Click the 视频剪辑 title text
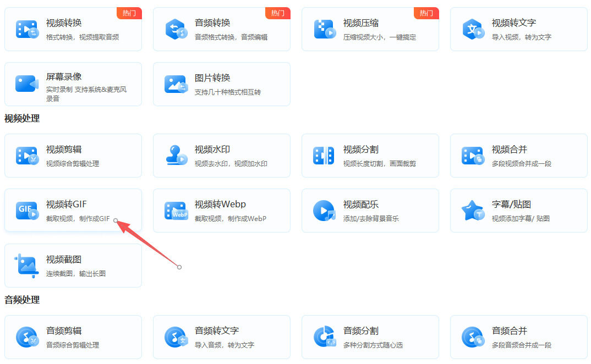 tap(64, 150)
